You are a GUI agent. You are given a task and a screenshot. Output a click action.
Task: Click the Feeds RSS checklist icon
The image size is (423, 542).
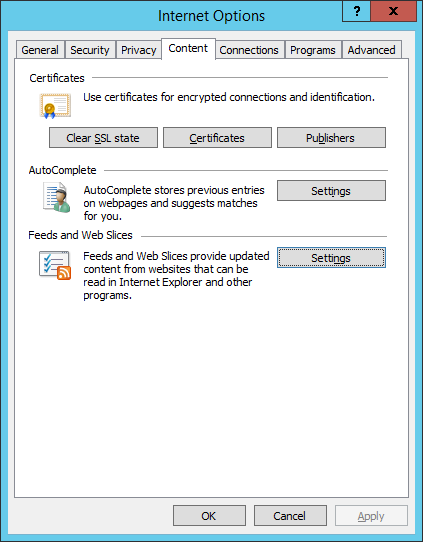[55, 265]
